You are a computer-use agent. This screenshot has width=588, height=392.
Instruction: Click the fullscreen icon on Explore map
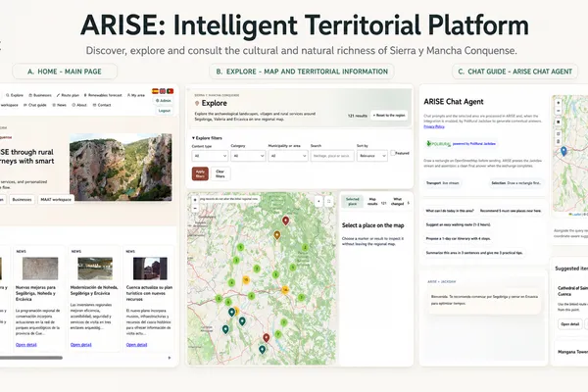tap(329, 202)
